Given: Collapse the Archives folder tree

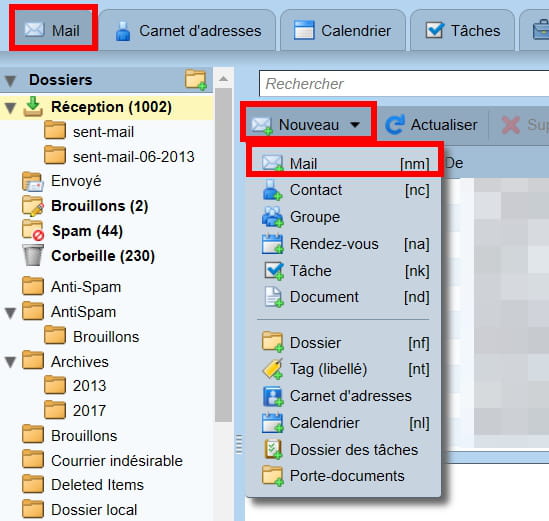Looking at the screenshot, I should pos(11,362).
